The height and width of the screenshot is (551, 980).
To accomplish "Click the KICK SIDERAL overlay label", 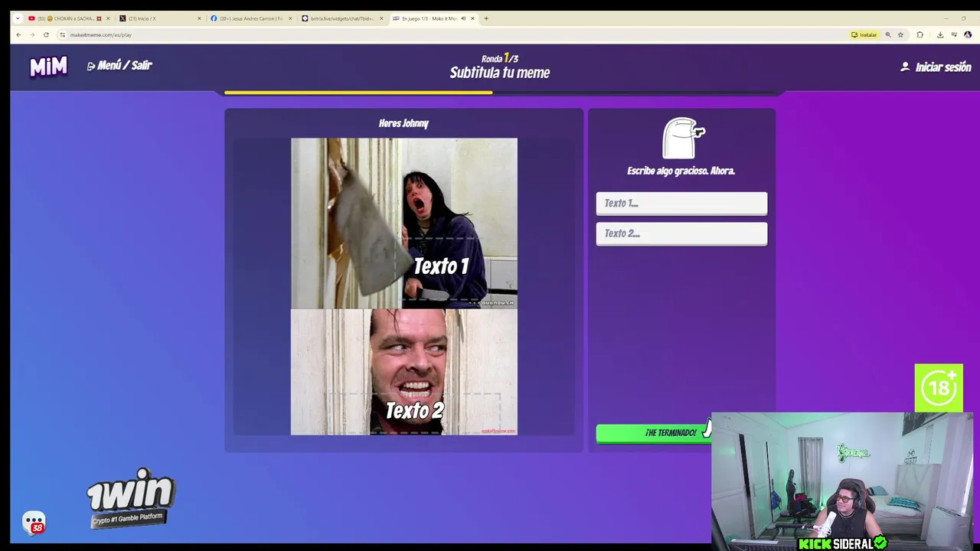I will coord(842,543).
